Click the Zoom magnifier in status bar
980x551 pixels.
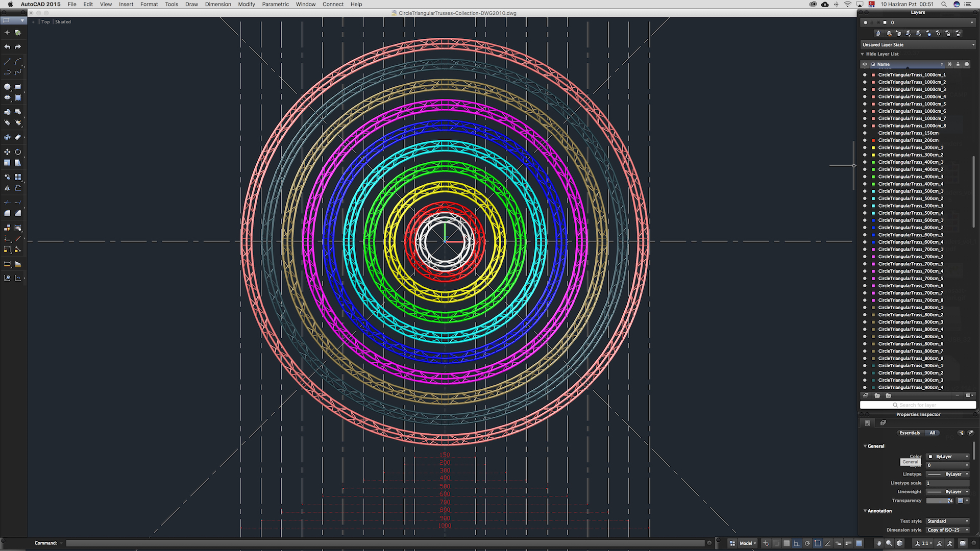click(x=889, y=543)
